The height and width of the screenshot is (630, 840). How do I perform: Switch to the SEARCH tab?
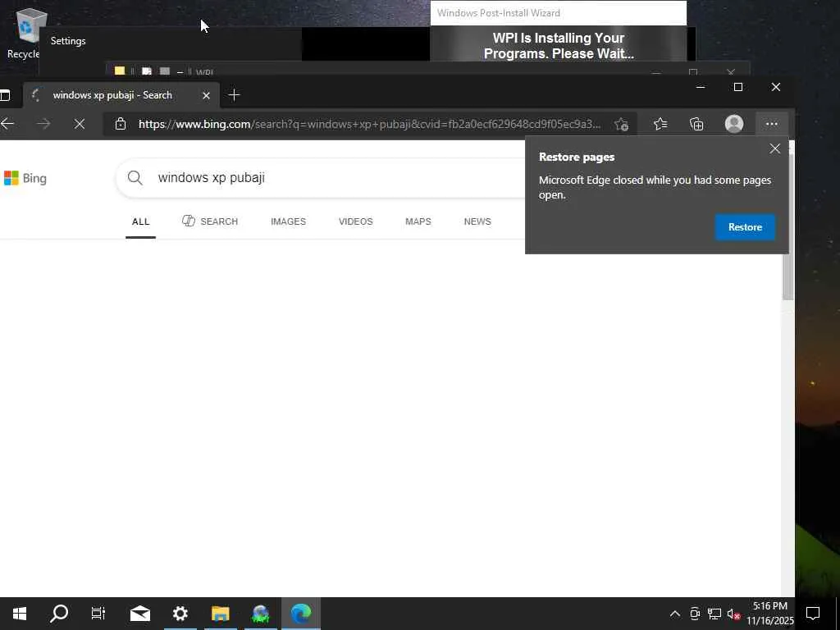[210, 221]
